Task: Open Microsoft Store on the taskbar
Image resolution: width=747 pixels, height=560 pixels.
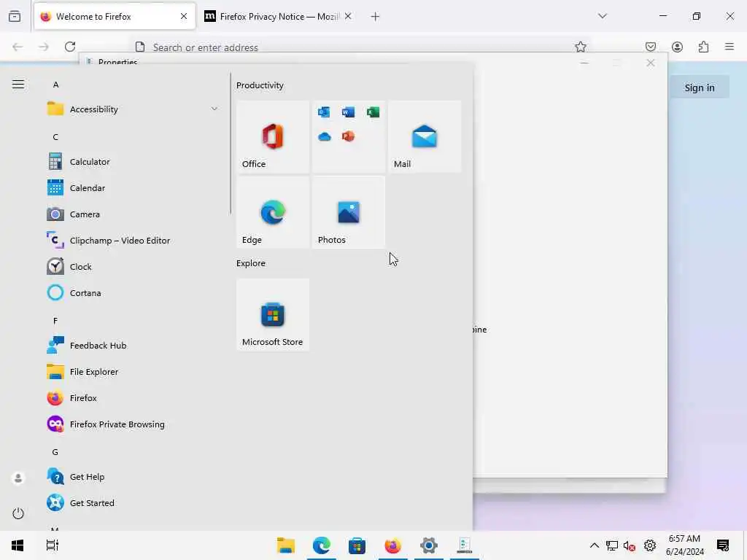Action: coord(357,545)
